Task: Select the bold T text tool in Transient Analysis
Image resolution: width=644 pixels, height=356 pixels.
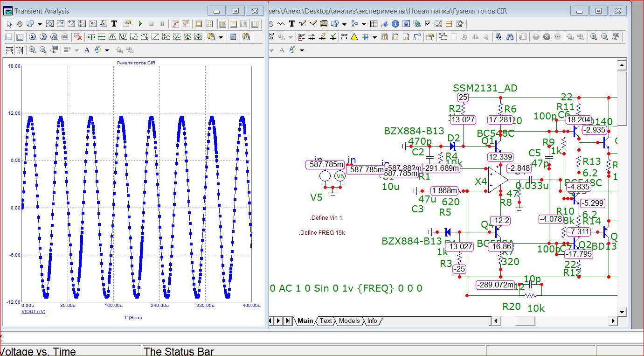Action: pos(113,24)
